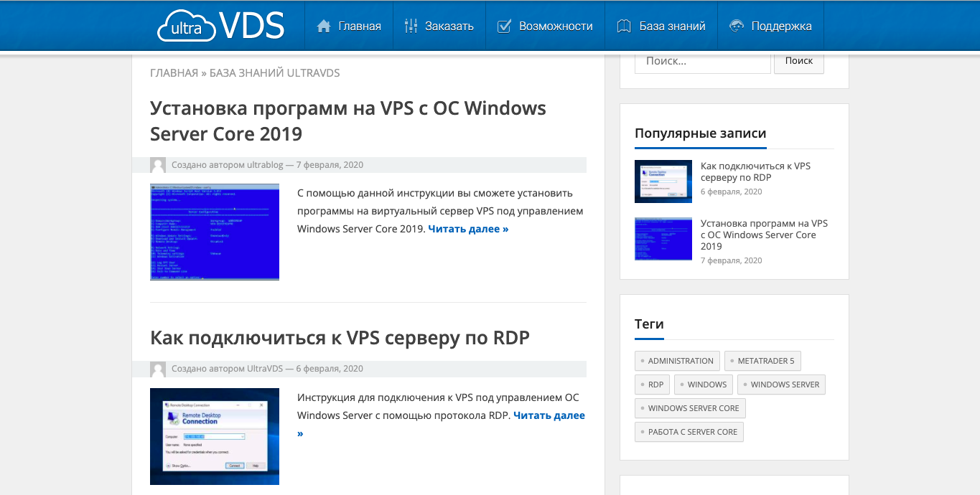Image resolution: width=980 pixels, height=495 pixels.
Task: Click the ultraVDS cloud logo
Action: 221,26
